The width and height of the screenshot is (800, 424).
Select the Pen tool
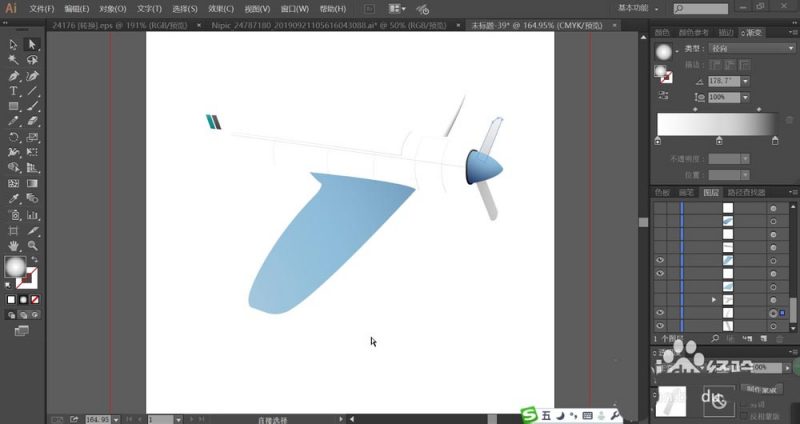coord(13,77)
